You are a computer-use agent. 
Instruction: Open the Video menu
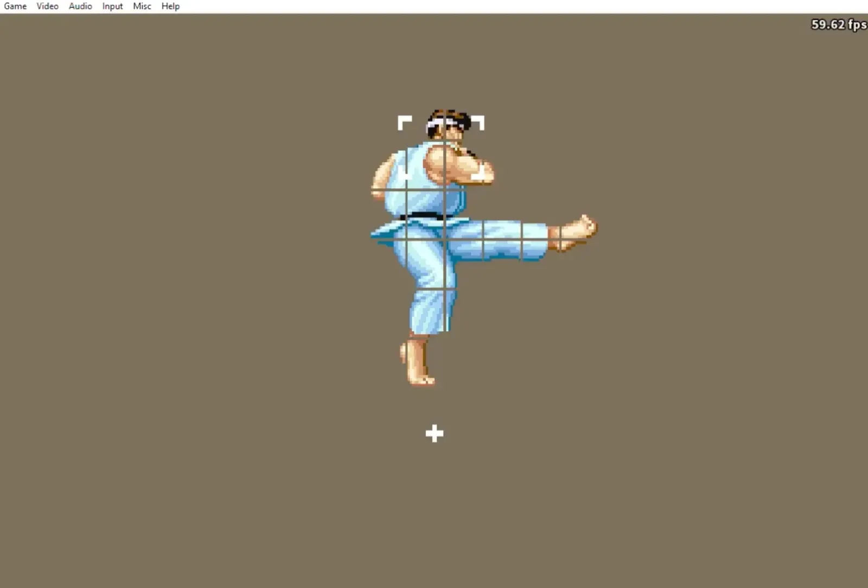click(x=47, y=6)
